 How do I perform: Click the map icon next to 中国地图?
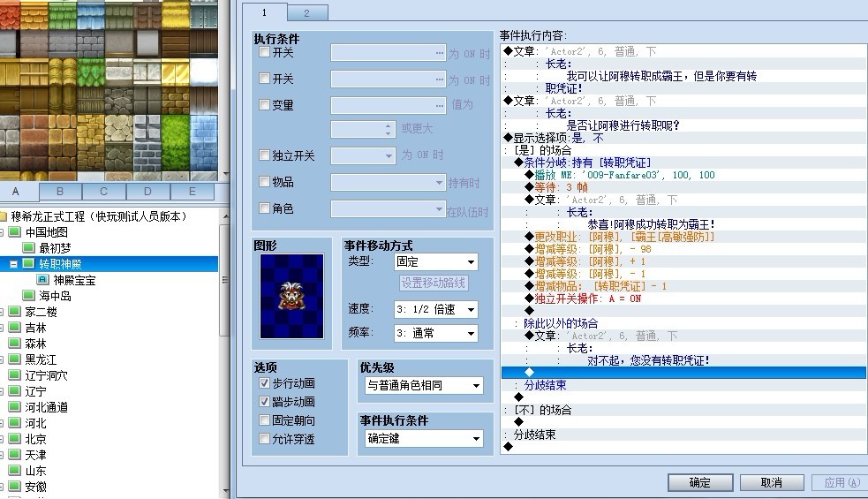coord(15,232)
